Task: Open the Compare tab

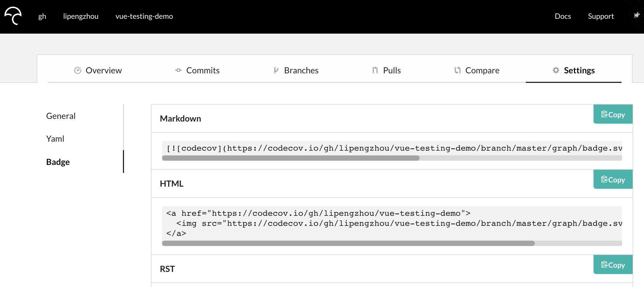Action: coord(477,70)
